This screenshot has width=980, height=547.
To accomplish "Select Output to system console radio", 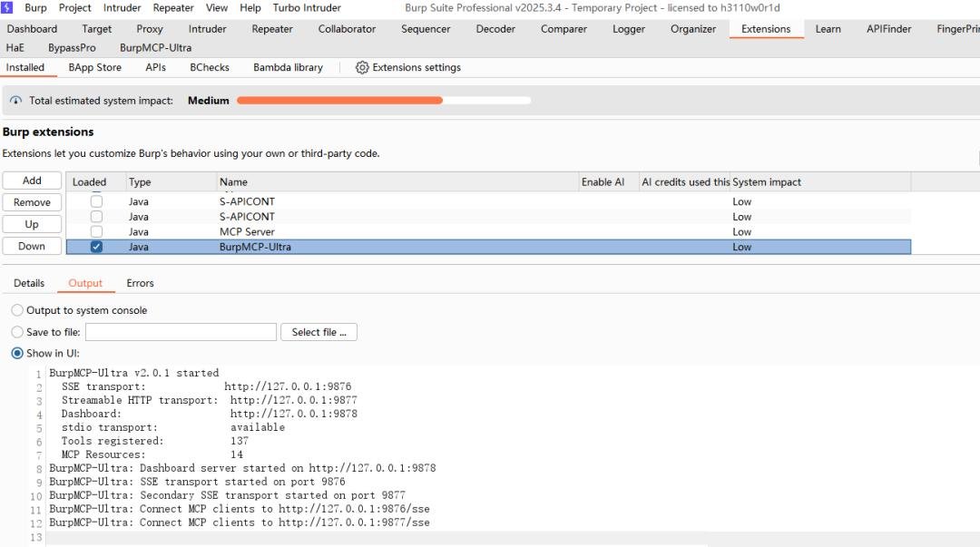I will tap(17, 310).
